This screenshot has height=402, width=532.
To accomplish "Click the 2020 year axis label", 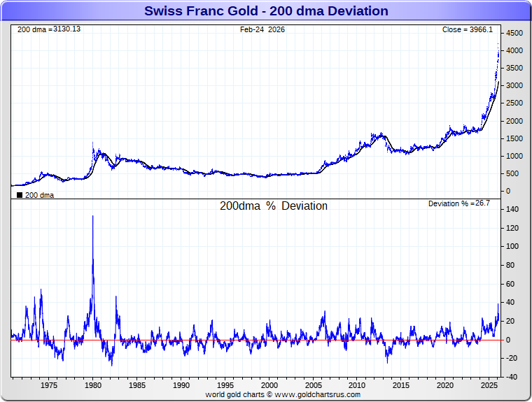I will (x=445, y=385).
